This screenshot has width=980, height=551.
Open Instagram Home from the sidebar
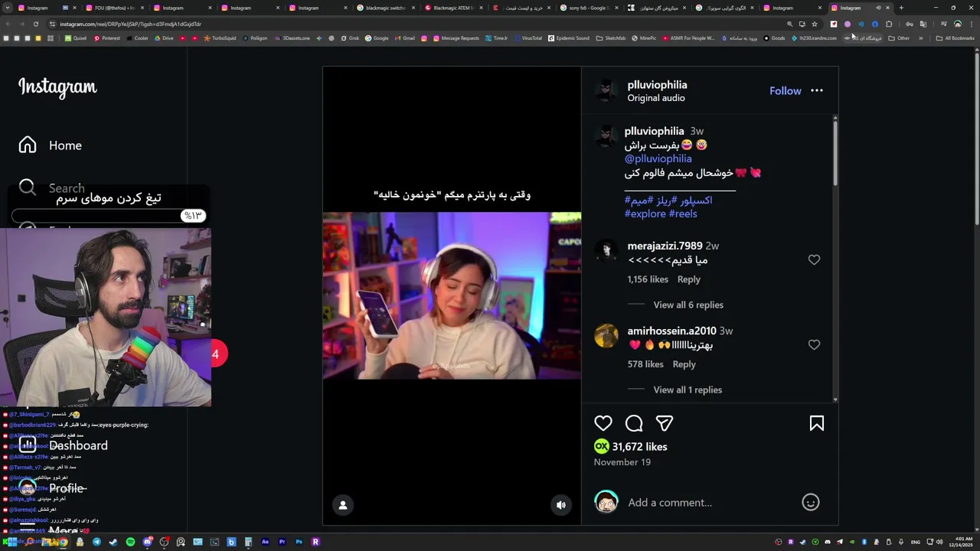pos(51,145)
